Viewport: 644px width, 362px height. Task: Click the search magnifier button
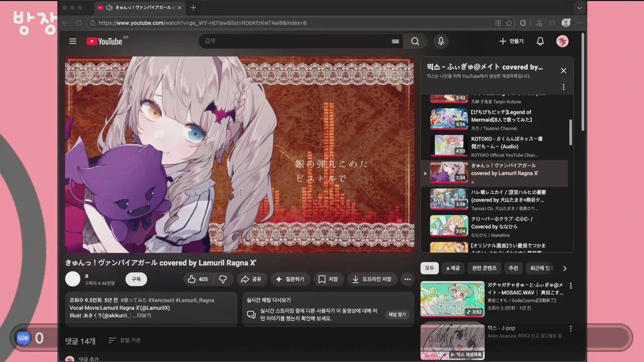point(415,41)
